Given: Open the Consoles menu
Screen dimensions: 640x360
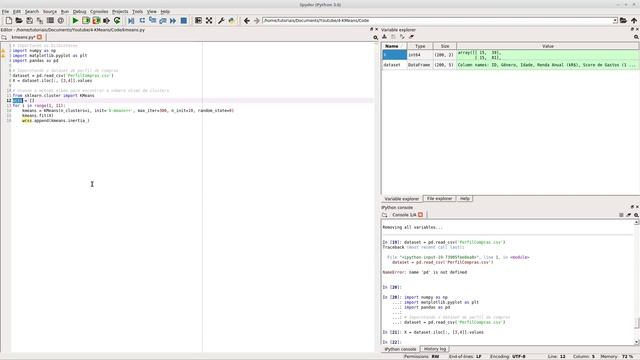Looking at the screenshot, I should [x=99, y=11].
